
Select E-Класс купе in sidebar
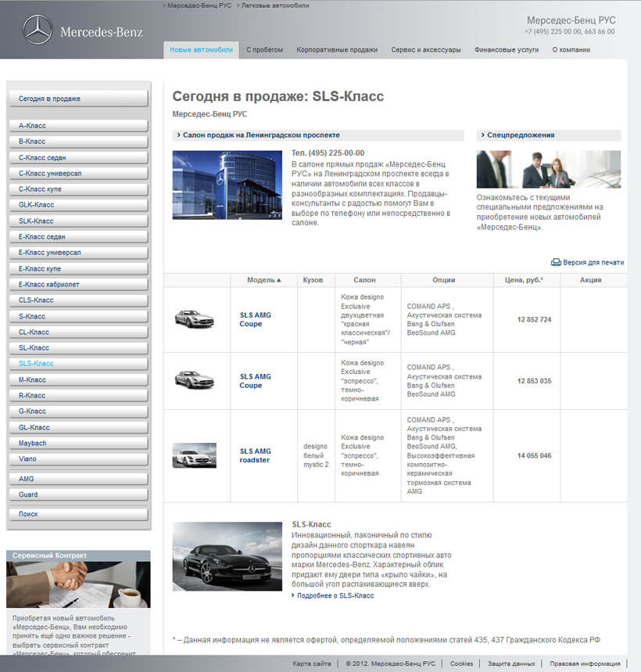tap(78, 268)
